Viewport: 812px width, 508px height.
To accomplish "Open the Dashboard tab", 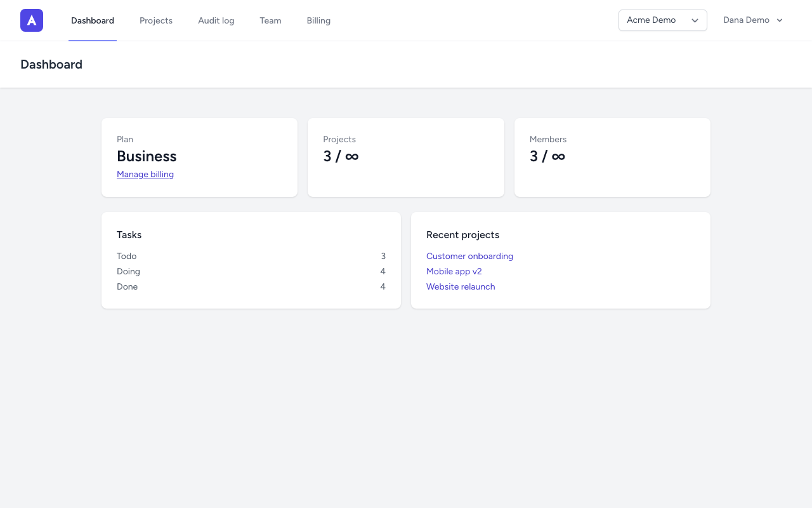I will pos(93,20).
